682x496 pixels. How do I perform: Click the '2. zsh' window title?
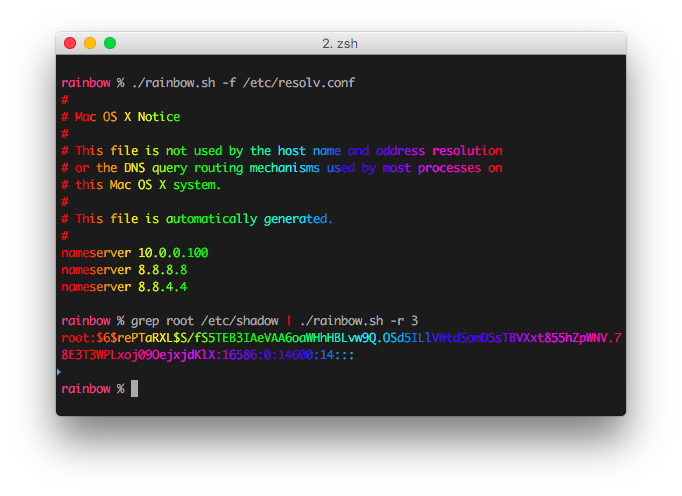(340, 44)
